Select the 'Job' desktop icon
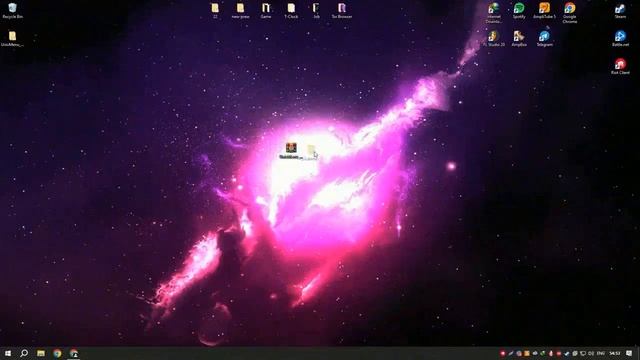 (x=316, y=11)
